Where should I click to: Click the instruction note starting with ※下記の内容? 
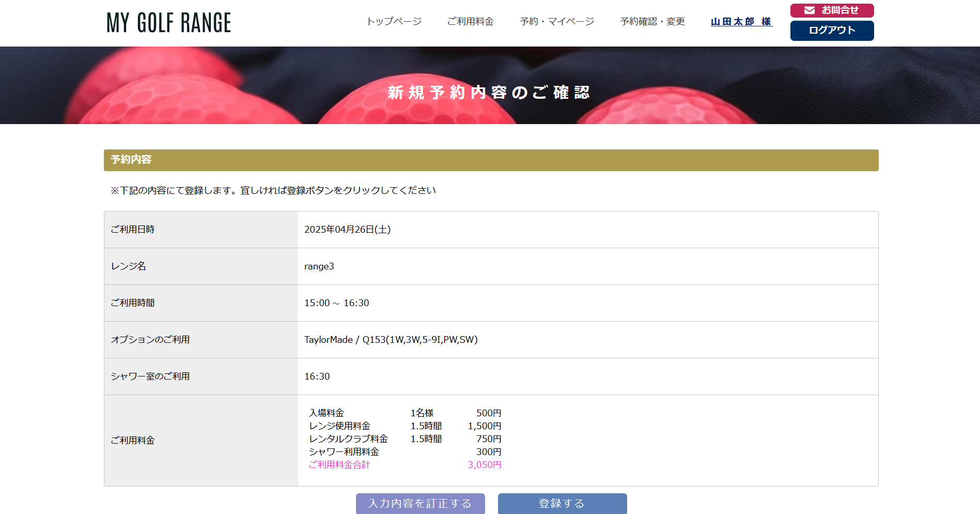[x=273, y=190]
